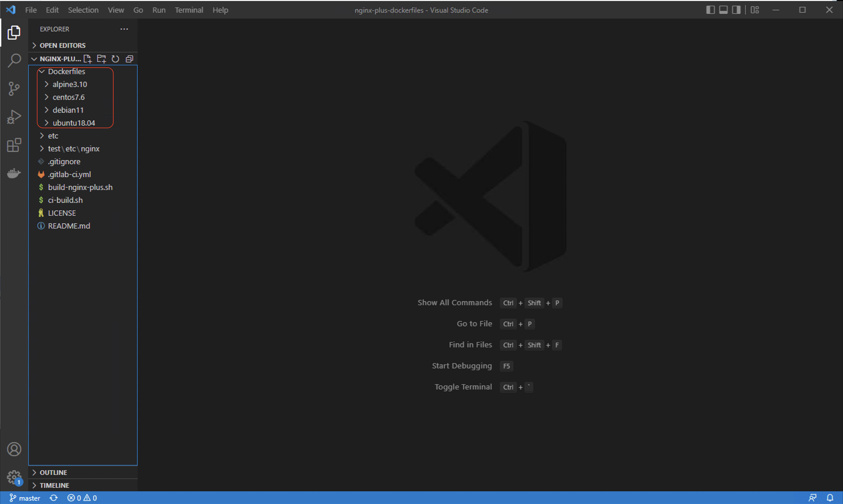Expand the debian11 folder
Image resolution: width=843 pixels, height=504 pixels.
[x=83, y=110]
